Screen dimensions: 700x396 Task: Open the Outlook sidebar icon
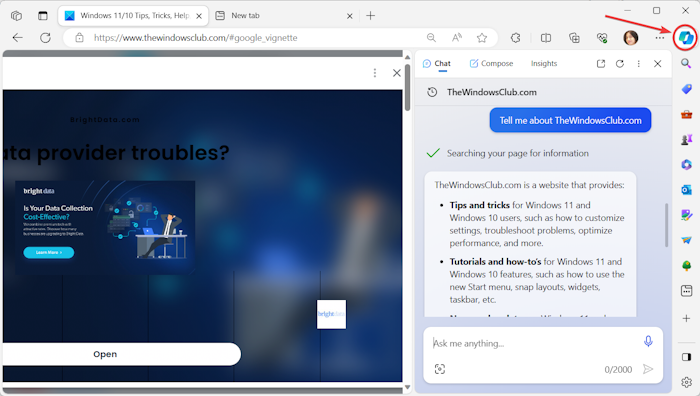pos(686,190)
